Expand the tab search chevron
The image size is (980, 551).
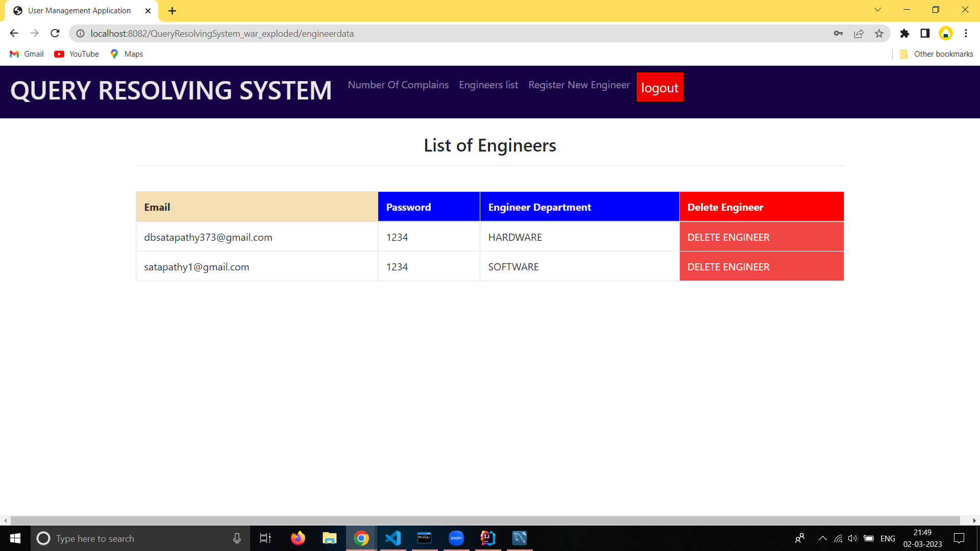[877, 10]
